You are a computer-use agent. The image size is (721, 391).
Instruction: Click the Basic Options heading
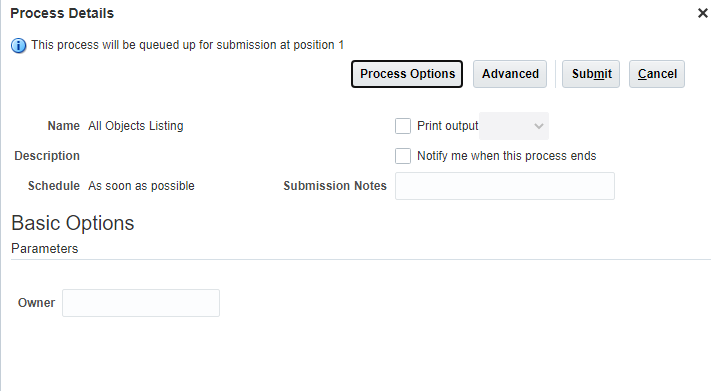73,223
